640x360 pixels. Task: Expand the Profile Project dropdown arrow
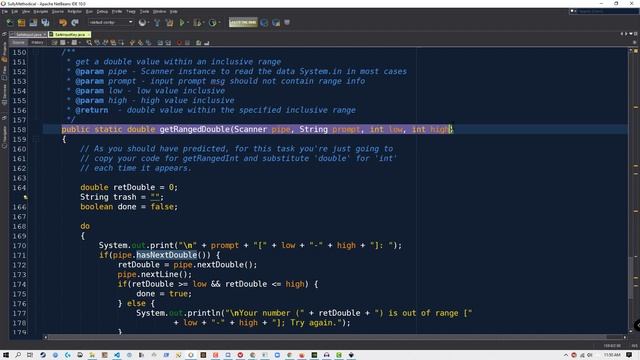click(x=219, y=22)
